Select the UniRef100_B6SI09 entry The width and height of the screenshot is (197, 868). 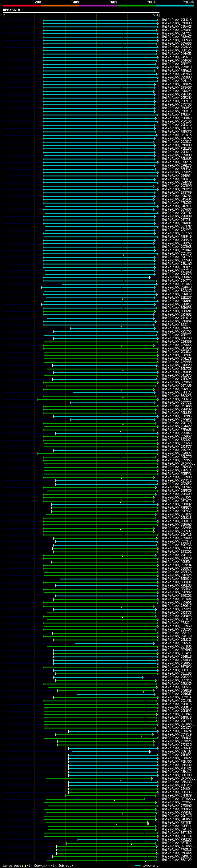[177, 860]
